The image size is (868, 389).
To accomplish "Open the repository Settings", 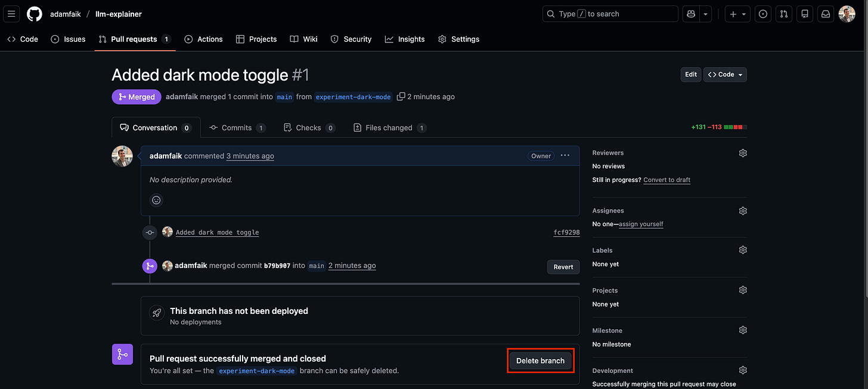I will click(458, 39).
